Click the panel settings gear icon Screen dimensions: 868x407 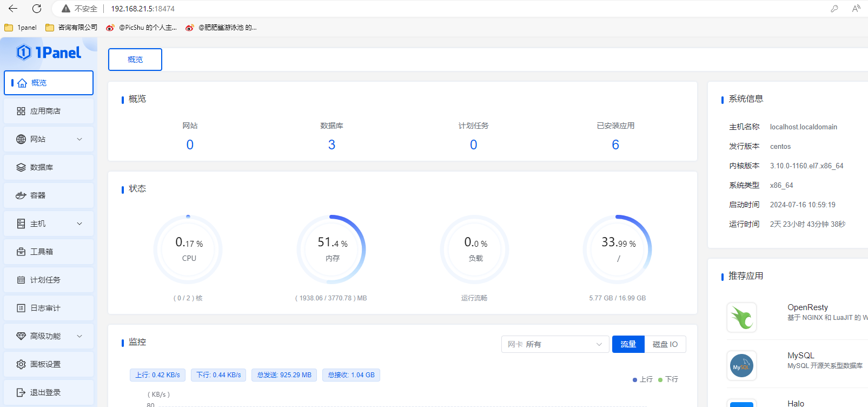coord(21,364)
